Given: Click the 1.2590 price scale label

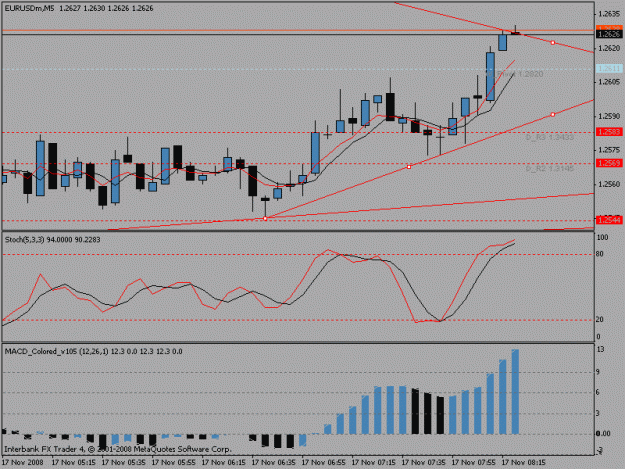Looking at the screenshot, I should point(608,116).
